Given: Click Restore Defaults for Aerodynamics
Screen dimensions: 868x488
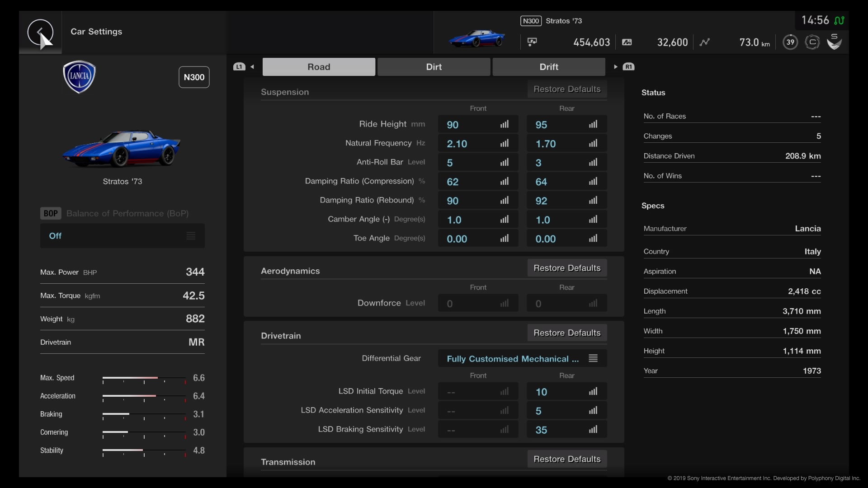Looking at the screenshot, I should click(566, 267).
